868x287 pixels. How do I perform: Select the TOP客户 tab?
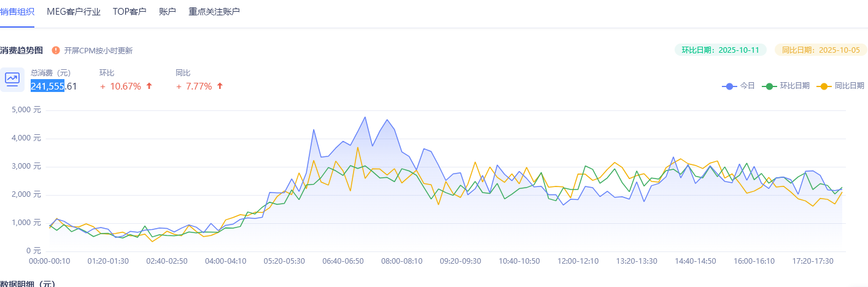130,12
